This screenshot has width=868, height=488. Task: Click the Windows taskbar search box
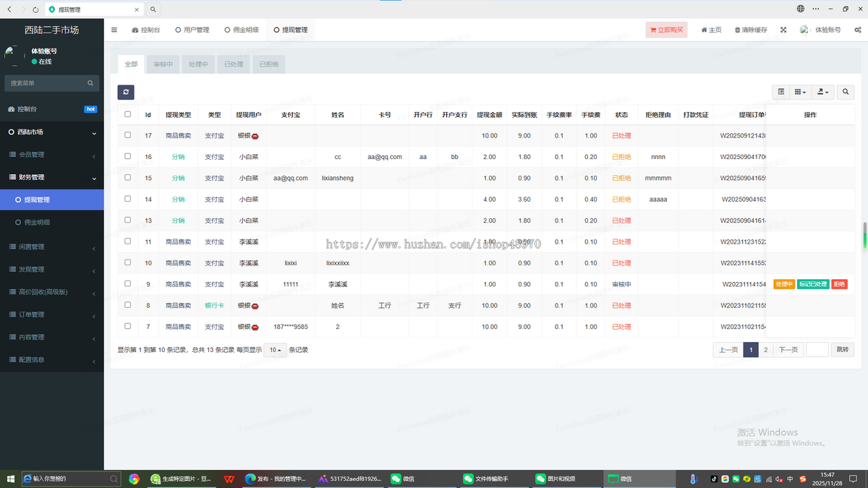pos(71,479)
